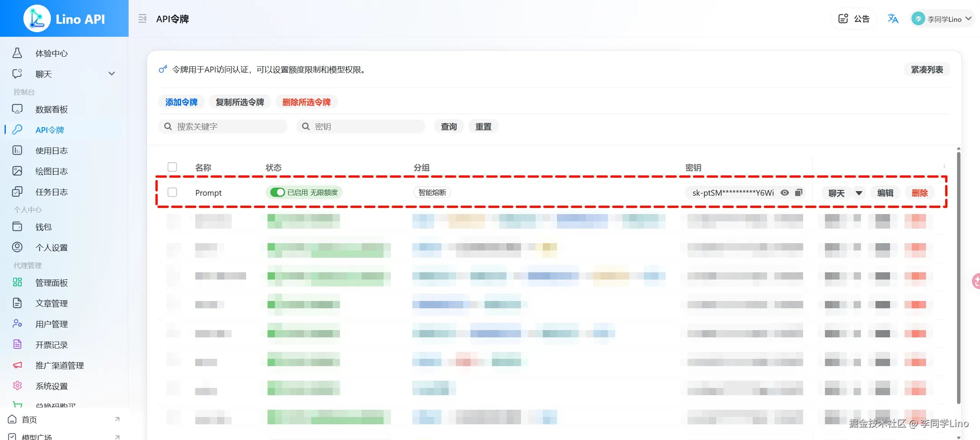Viewport: 980px width, 440px height.
Task: Expand the 聊天 sidebar submenu chevron
Action: coord(112,74)
